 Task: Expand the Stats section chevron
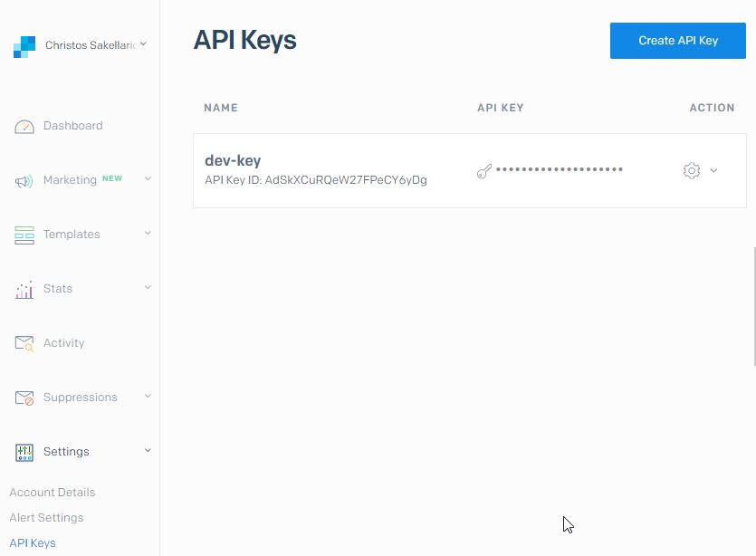coord(148,288)
